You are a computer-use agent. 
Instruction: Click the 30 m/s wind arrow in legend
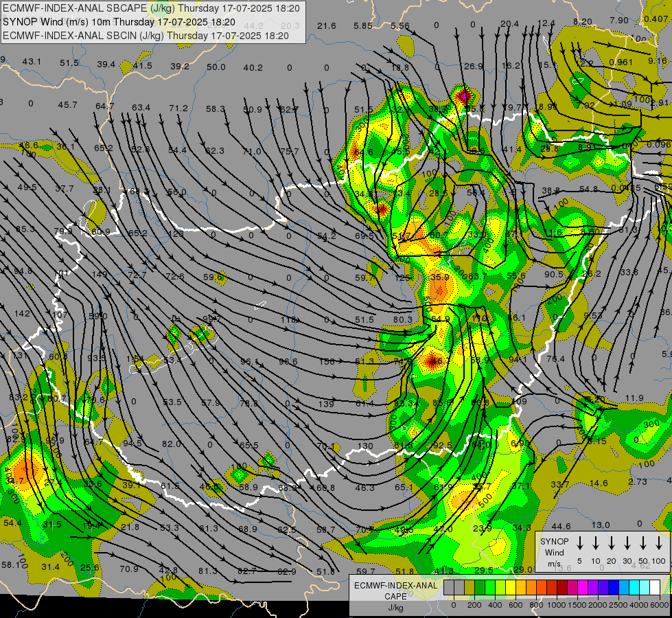point(627,542)
